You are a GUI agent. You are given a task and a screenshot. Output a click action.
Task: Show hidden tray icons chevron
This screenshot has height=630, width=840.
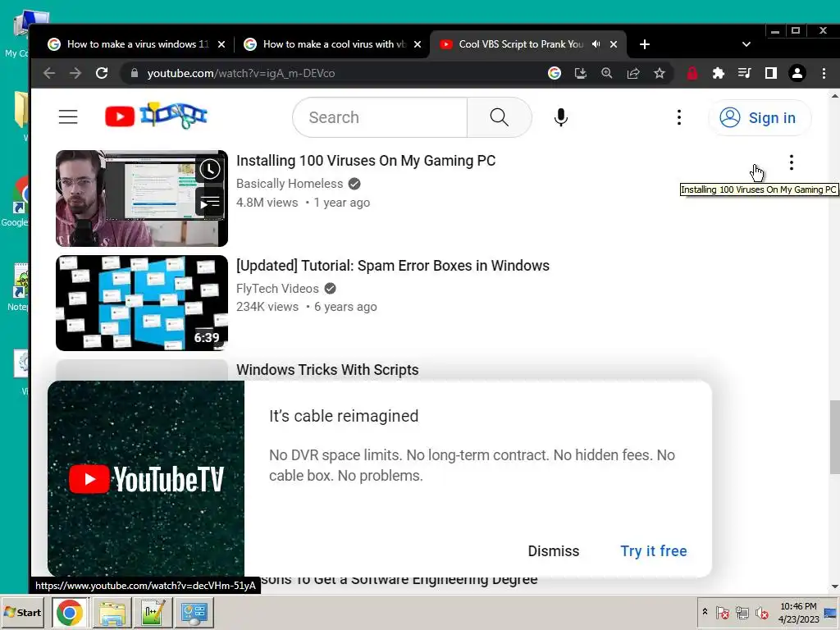coord(705,611)
